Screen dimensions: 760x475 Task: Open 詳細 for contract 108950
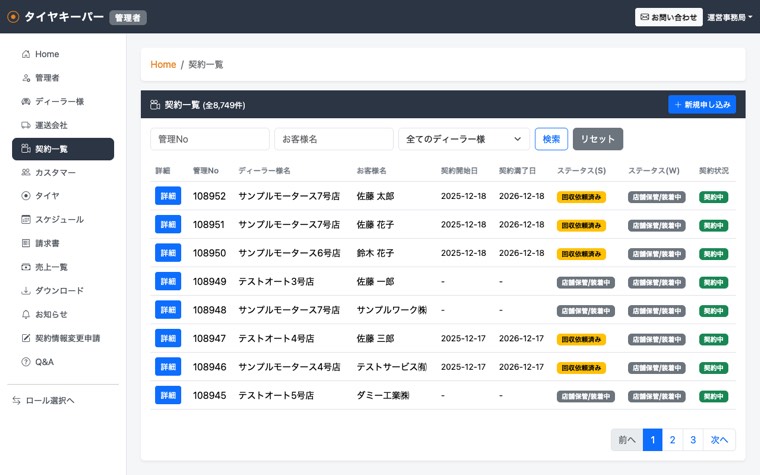(x=168, y=253)
